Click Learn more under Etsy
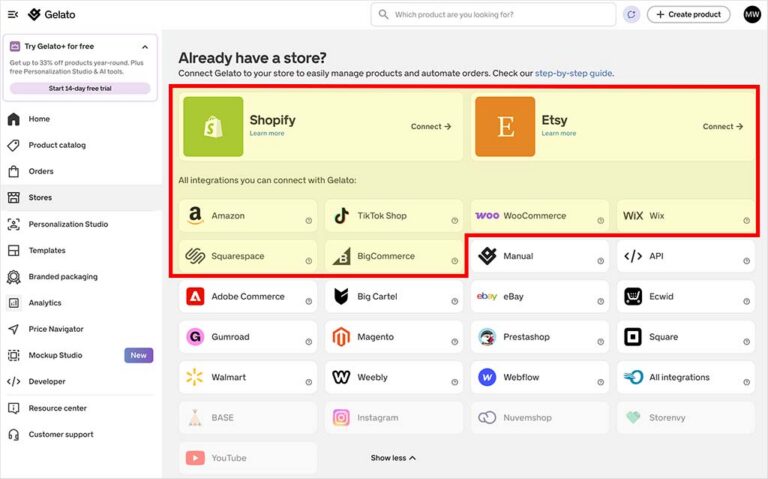This screenshot has width=768, height=479. pos(559,133)
